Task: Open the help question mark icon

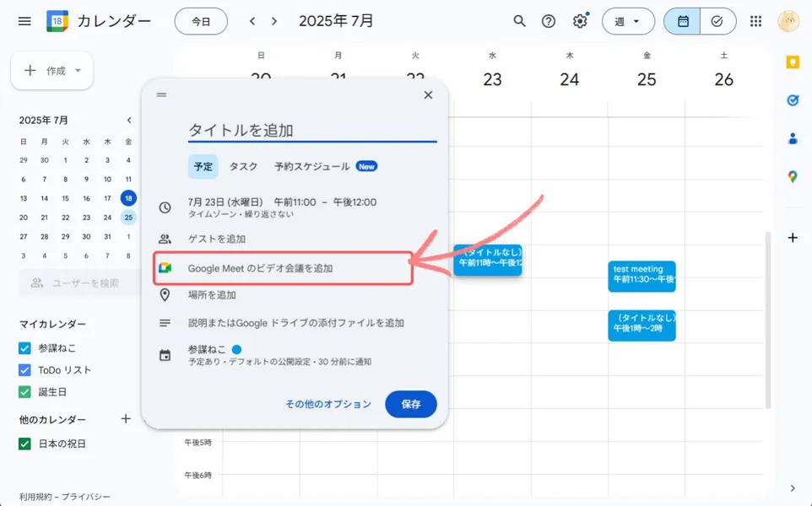Action: (x=549, y=21)
